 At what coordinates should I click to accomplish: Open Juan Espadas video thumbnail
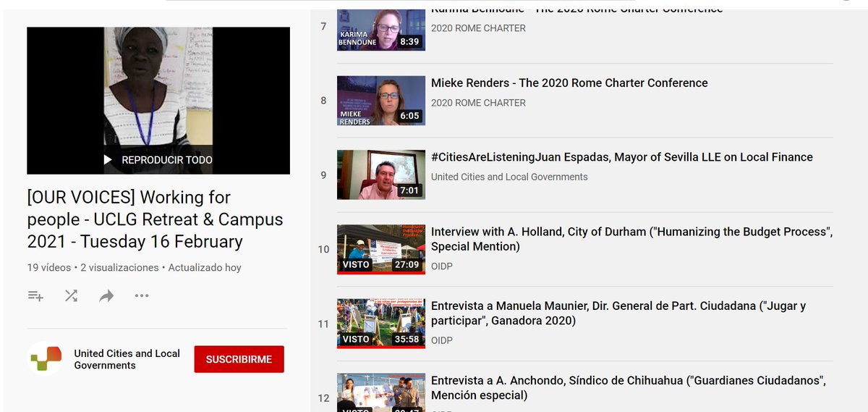(x=381, y=175)
